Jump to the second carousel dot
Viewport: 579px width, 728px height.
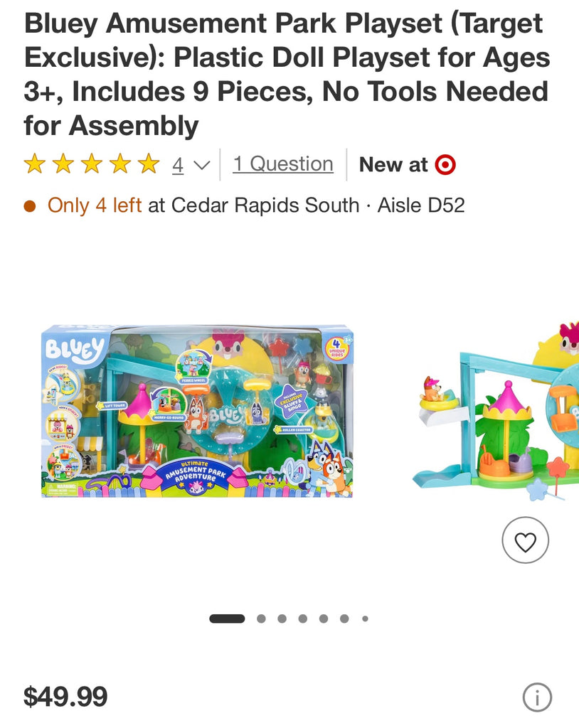pyautogui.click(x=261, y=619)
